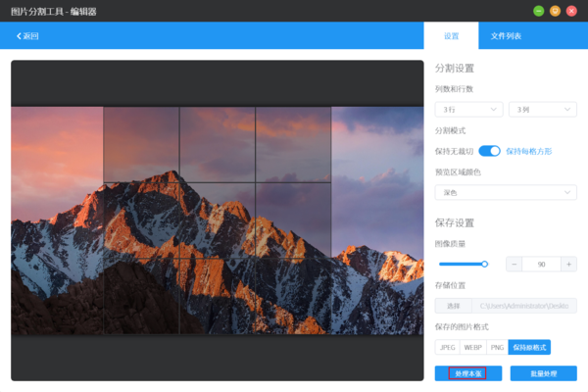Image resolution: width=588 pixels, height=392 pixels.
Task: Open the 3列 columns dropdown
Action: 543,110
